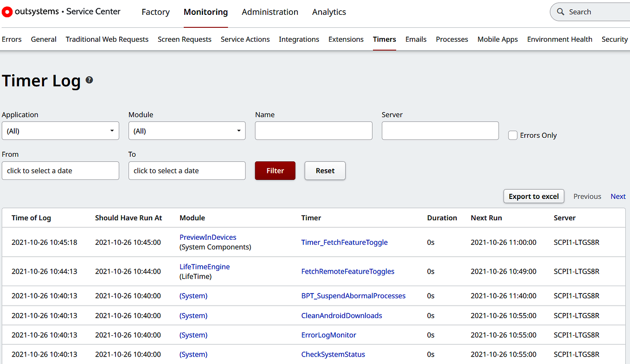Enable the Errors Only checkbox
This screenshot has width=630, height=364.
tap(513, 135)
